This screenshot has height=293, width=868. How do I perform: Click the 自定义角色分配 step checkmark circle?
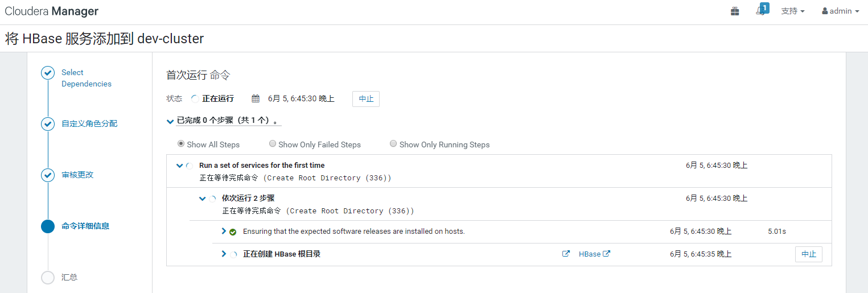[48, 124]
